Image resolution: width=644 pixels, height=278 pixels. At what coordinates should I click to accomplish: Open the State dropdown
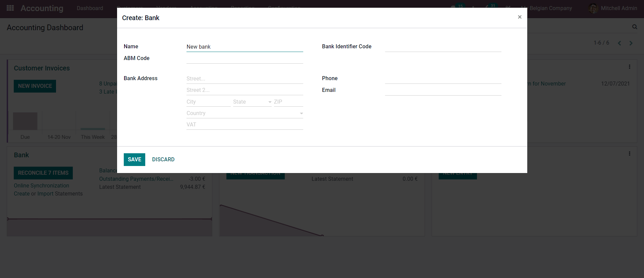pyautogui.click(x=252, y=102)
